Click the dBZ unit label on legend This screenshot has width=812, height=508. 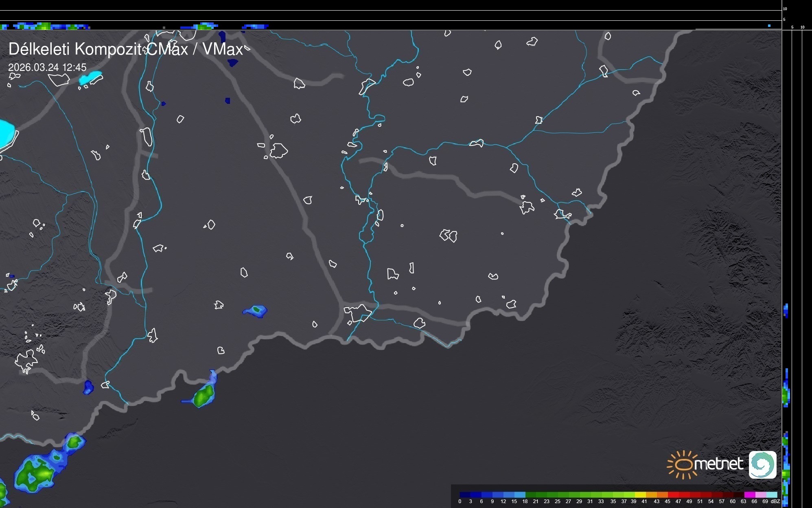point(775,501)
